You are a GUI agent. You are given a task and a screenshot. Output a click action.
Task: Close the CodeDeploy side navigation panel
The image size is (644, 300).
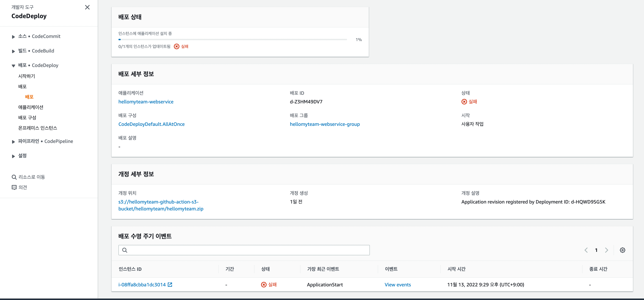pos(87,7)
